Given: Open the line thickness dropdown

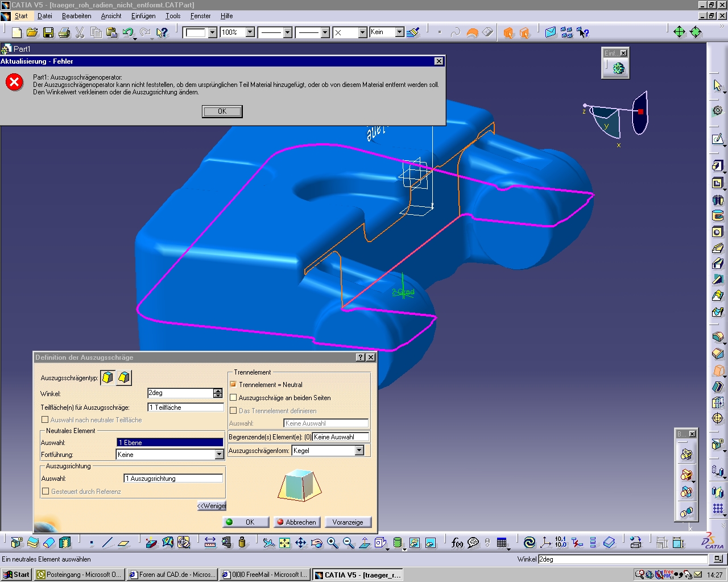Looking at the screenshot, I should coord(288,32).
